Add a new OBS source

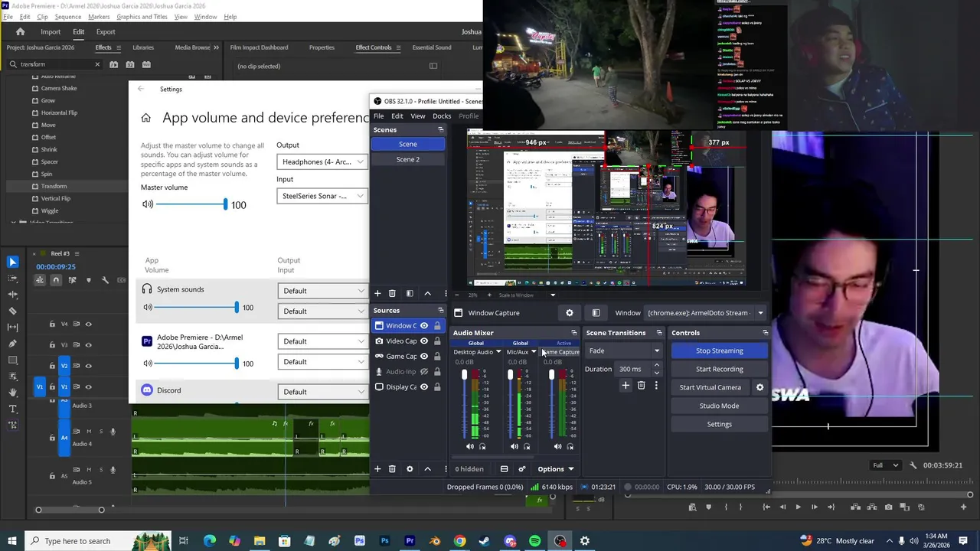tap(377, 468)
